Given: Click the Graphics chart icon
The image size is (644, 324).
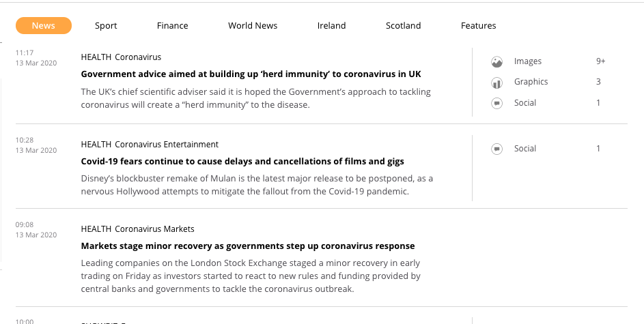Looking at the screenshot, I should (x=497, y=83).
